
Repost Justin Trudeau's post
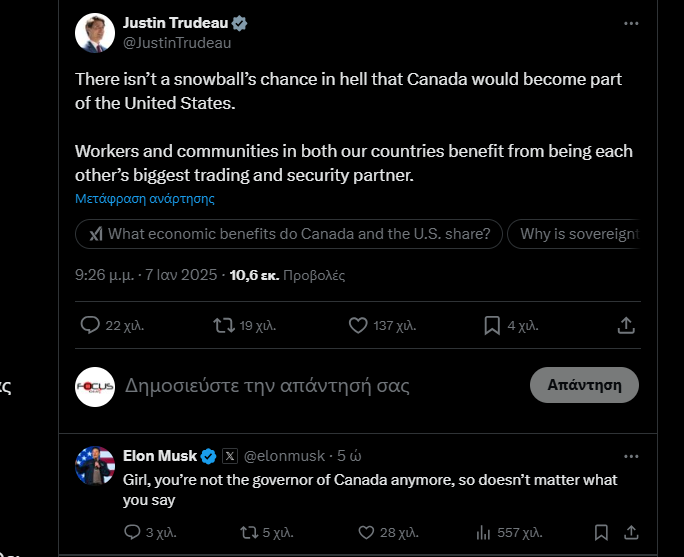(225, 325)
